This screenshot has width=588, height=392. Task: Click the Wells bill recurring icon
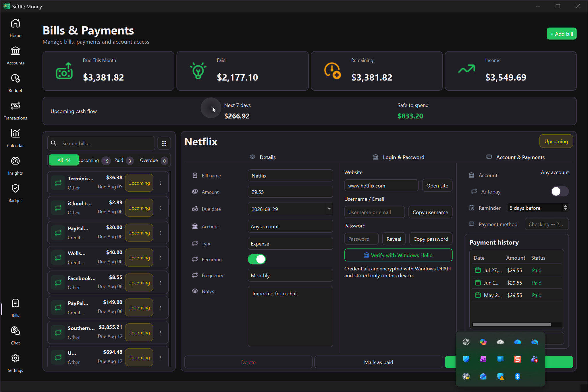coord(58,258)
